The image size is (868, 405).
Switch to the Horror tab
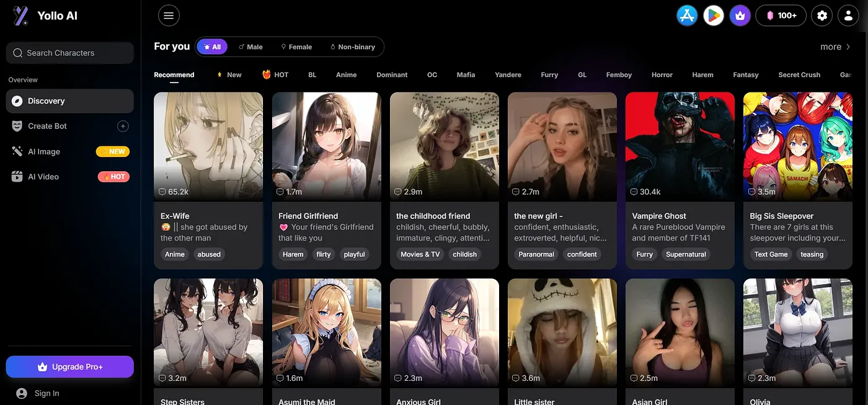coord(662,74)
